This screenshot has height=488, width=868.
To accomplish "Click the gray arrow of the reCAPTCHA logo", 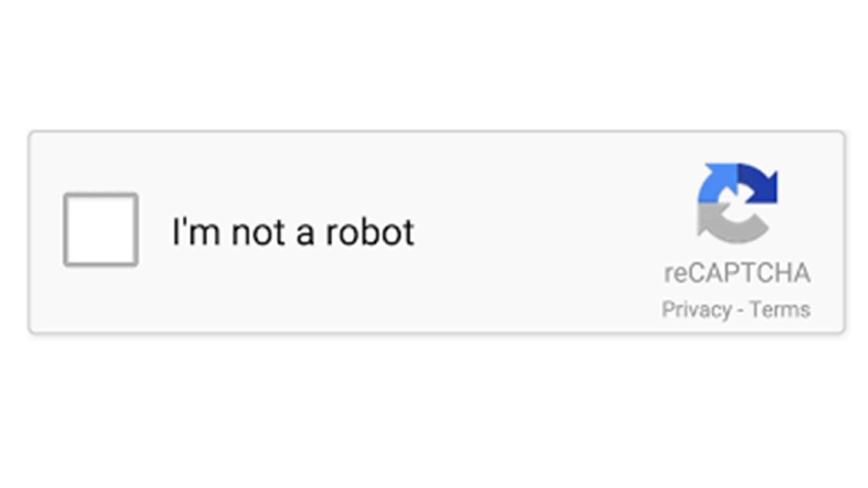I will 727,224.
